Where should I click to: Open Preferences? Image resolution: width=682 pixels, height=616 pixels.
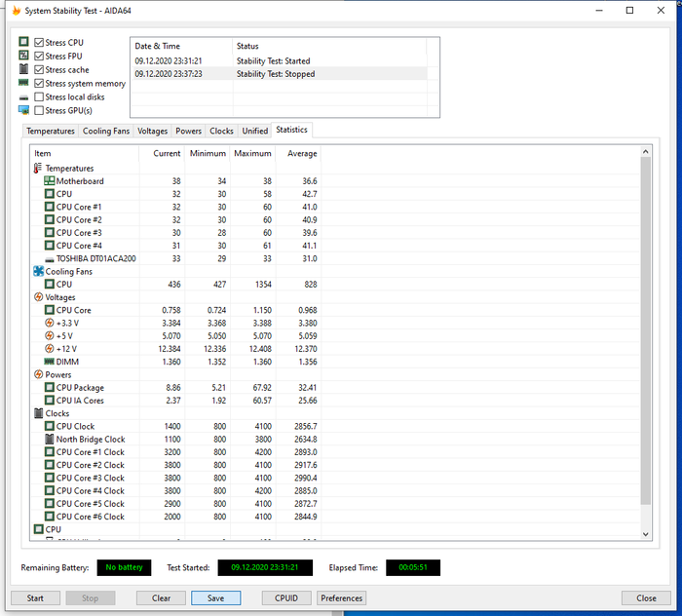341,597
